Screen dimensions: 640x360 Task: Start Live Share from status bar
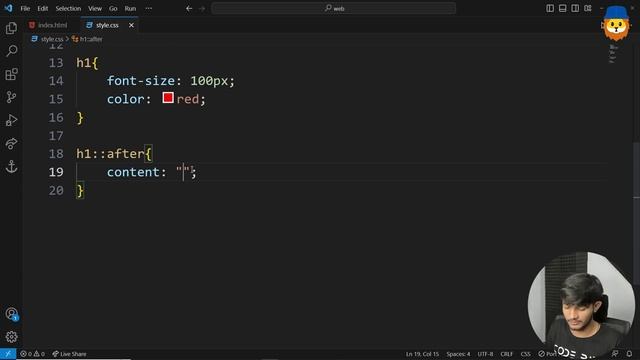pos(69,354)
